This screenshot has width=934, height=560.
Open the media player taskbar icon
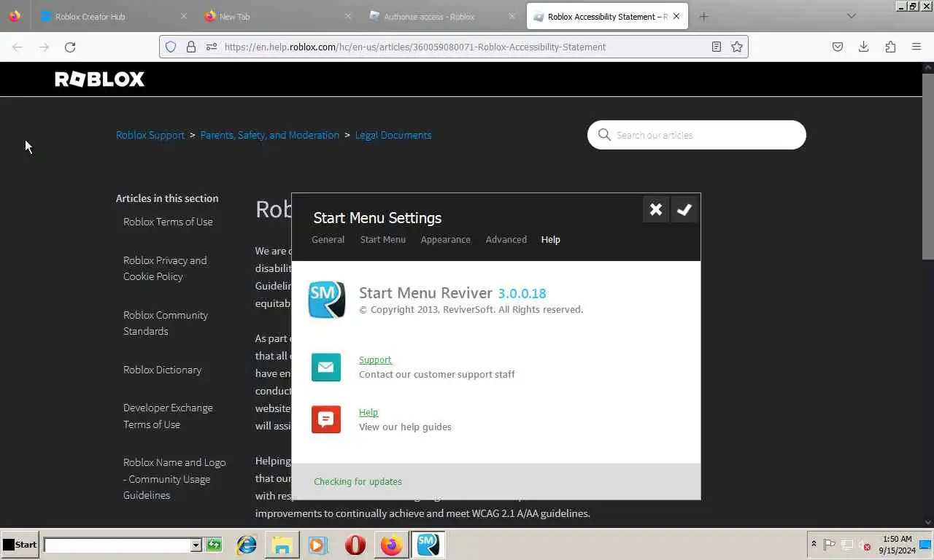(x=318, y=545)
